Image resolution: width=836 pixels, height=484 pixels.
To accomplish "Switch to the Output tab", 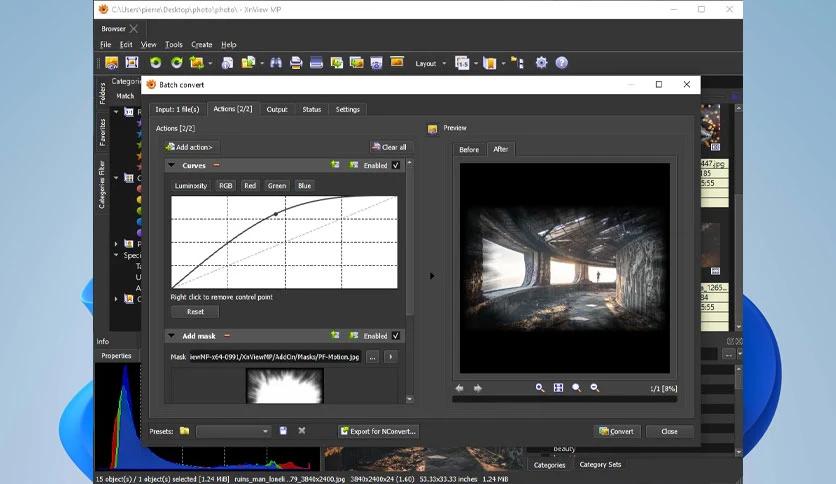I will (277, 109).
